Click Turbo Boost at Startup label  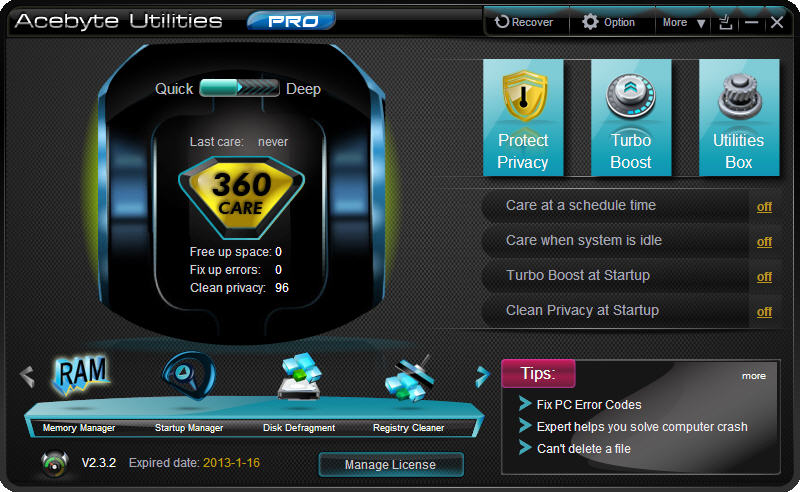coord(578,275)
